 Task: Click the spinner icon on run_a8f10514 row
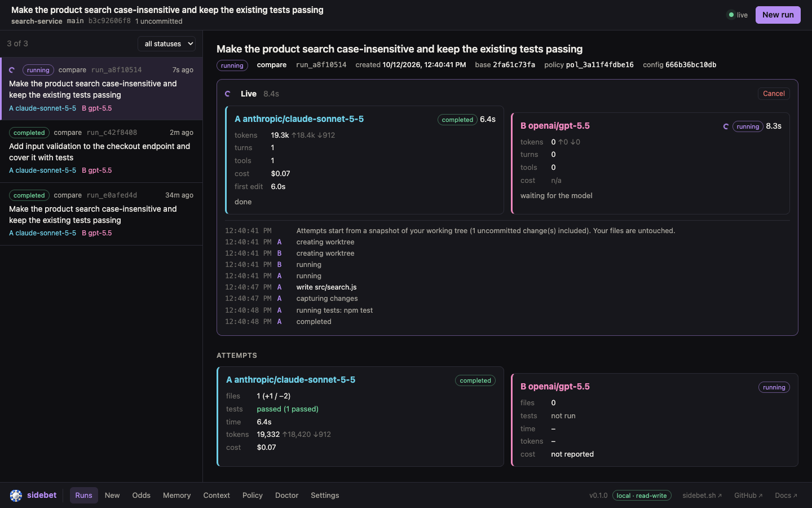pyautogui.click(x=12, y=70)
